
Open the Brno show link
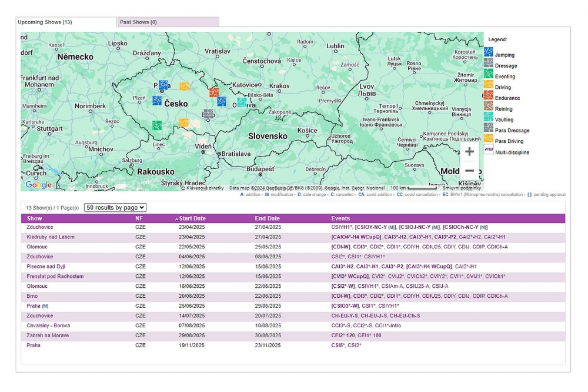(32, 296)
